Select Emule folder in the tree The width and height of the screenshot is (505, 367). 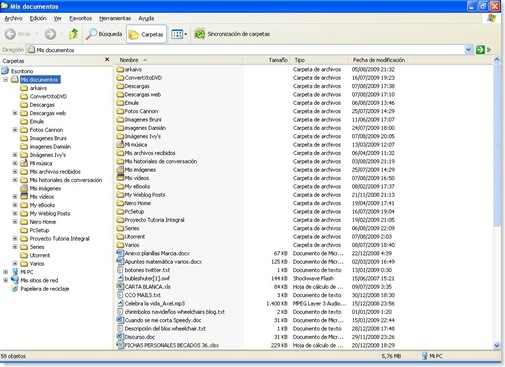pos(37,121)
